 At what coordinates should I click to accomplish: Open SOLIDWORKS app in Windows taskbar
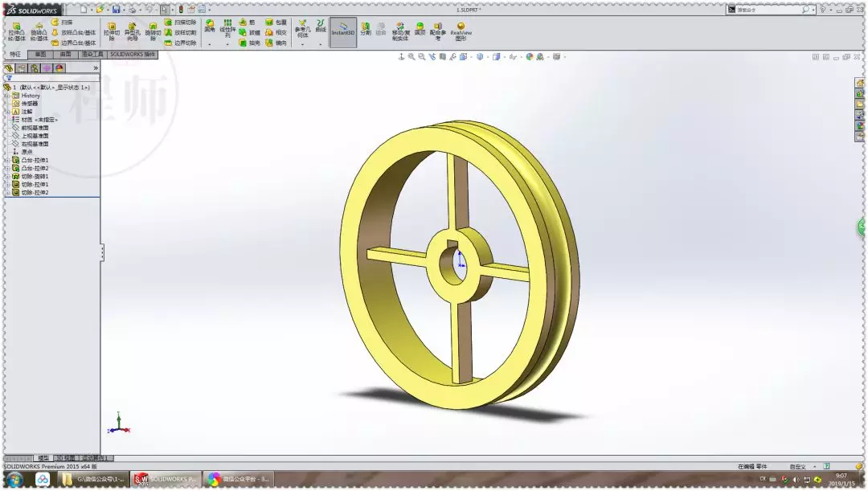tap(165, 480)
